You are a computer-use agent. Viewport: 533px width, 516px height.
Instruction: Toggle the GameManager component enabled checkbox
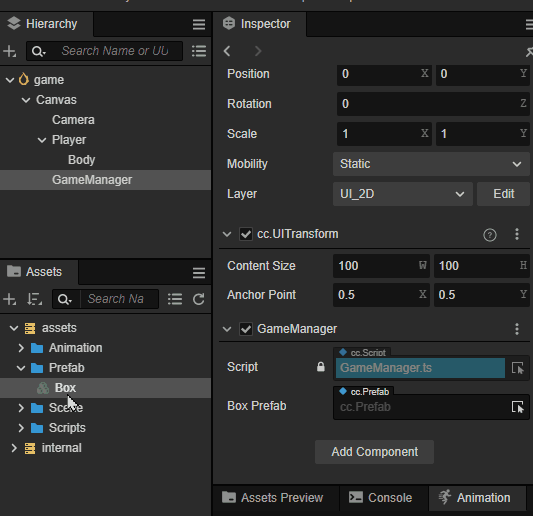click(x=246, y=329)
